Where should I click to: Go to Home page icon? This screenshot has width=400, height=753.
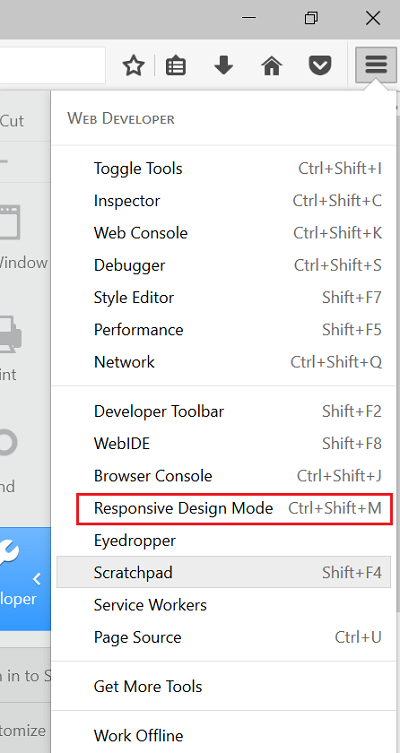[x=271, y=65]
